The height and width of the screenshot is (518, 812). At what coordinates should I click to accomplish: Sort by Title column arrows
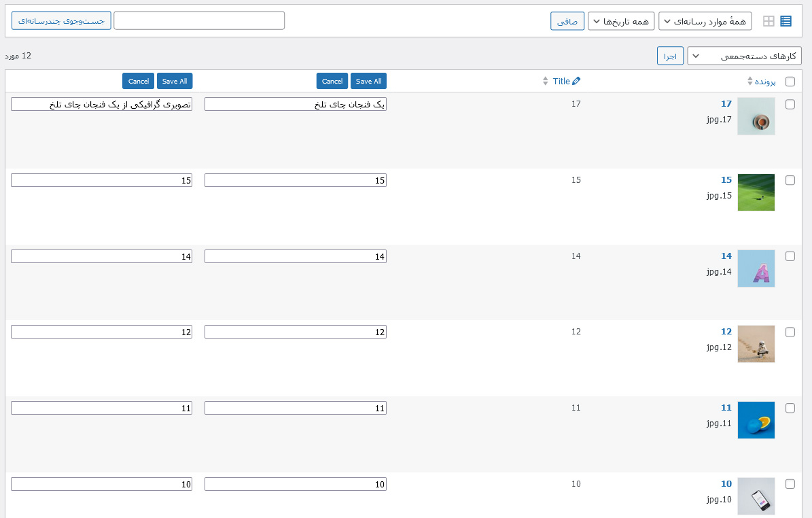point(546,81)
